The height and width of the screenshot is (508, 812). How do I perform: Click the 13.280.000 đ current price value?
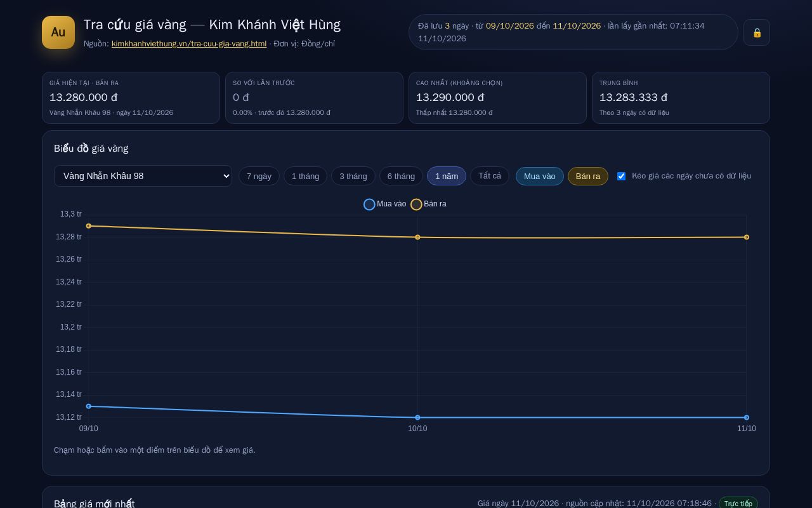coord(84,97)
